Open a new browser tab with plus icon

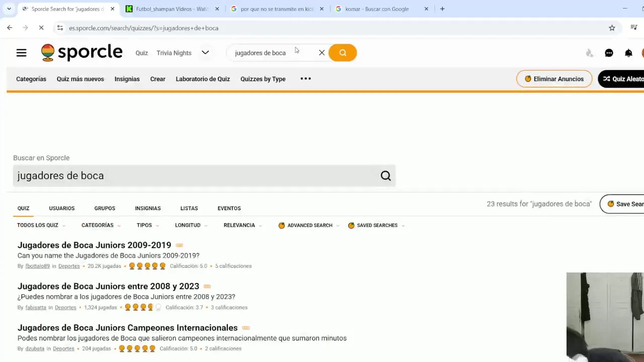coord(442,9)
